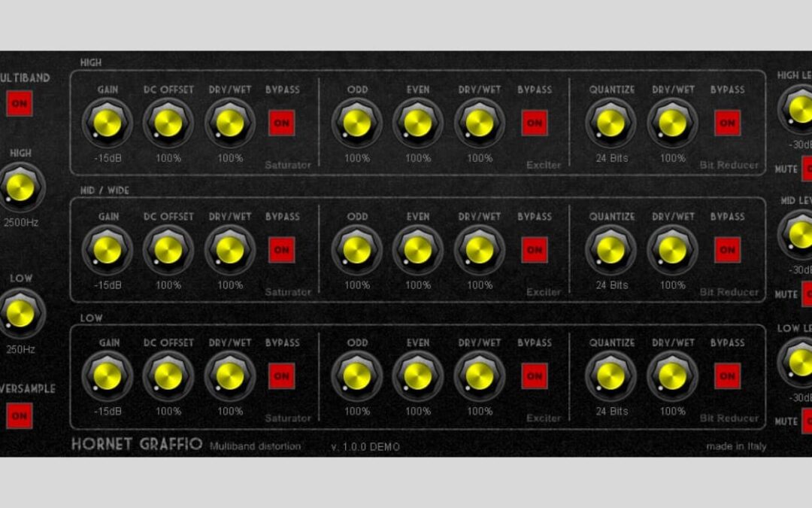Click the Low Level output knob
This screenshot has height=508, width=812.
point(796,362)
